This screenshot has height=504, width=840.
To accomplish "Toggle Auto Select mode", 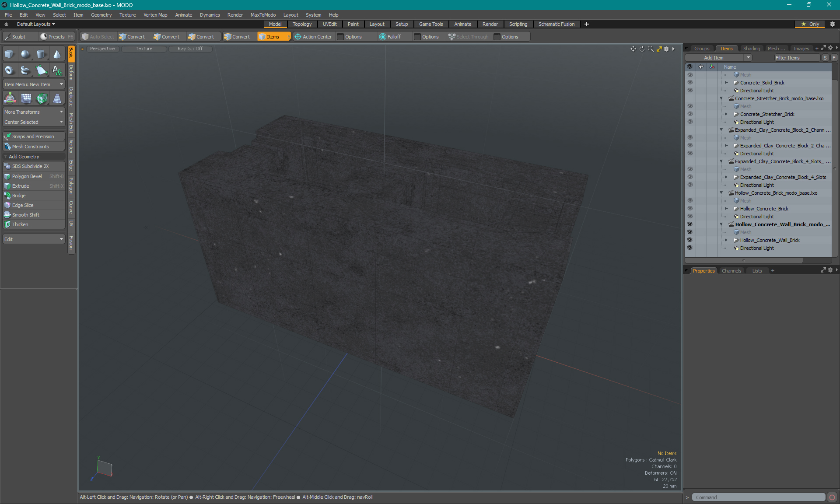I will click(98, 37).
